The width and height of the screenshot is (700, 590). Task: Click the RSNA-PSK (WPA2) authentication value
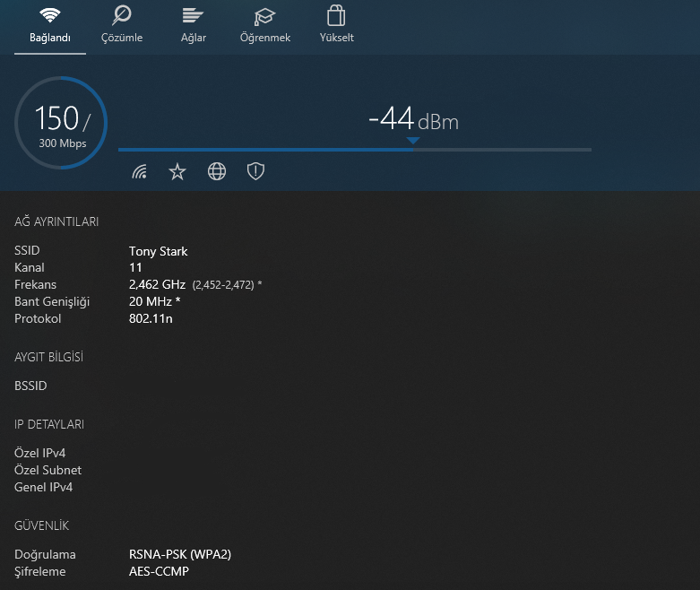pos(180,554)
